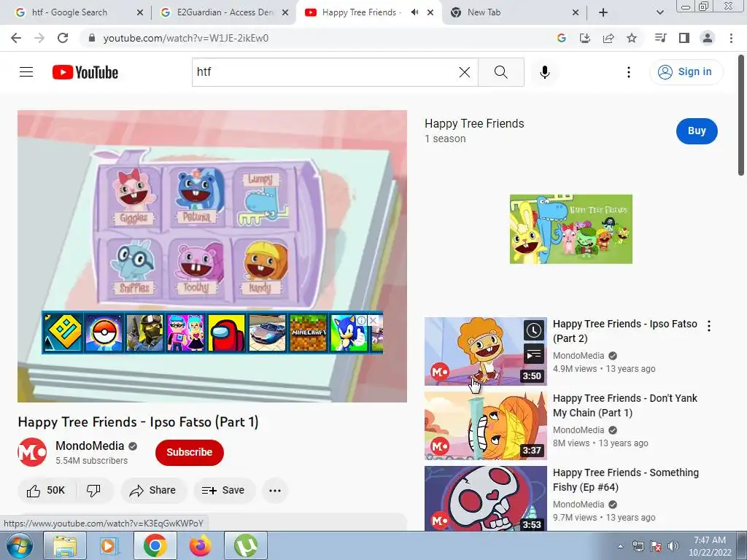Screen dimensions: 747x560
Task: Open Firefox from the taskbar
Action: coord(201,545)
